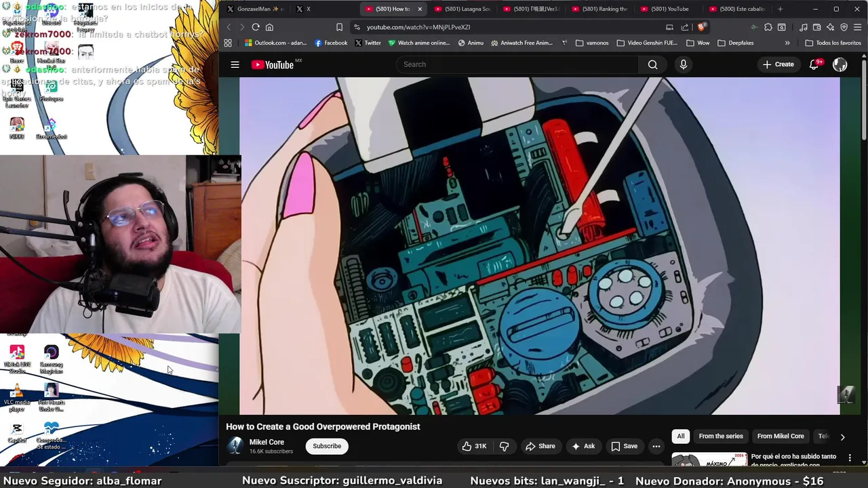Open the browser extensions puzzle icon
Screen dimensions: 868x488
[768, 27]
